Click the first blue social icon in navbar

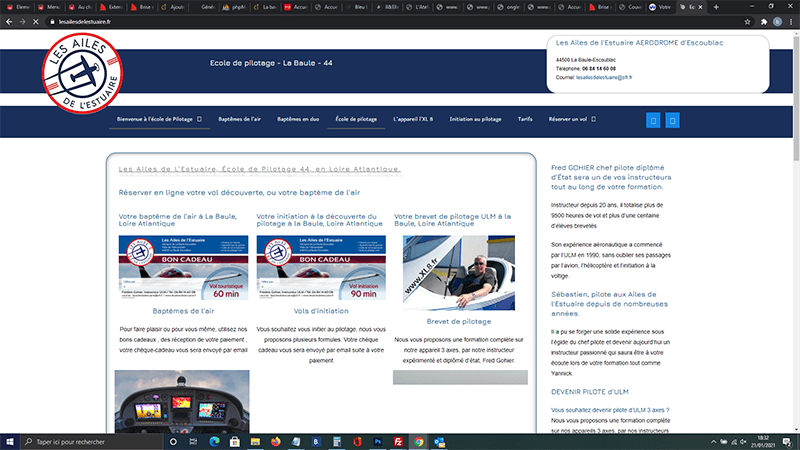point(654,120)
